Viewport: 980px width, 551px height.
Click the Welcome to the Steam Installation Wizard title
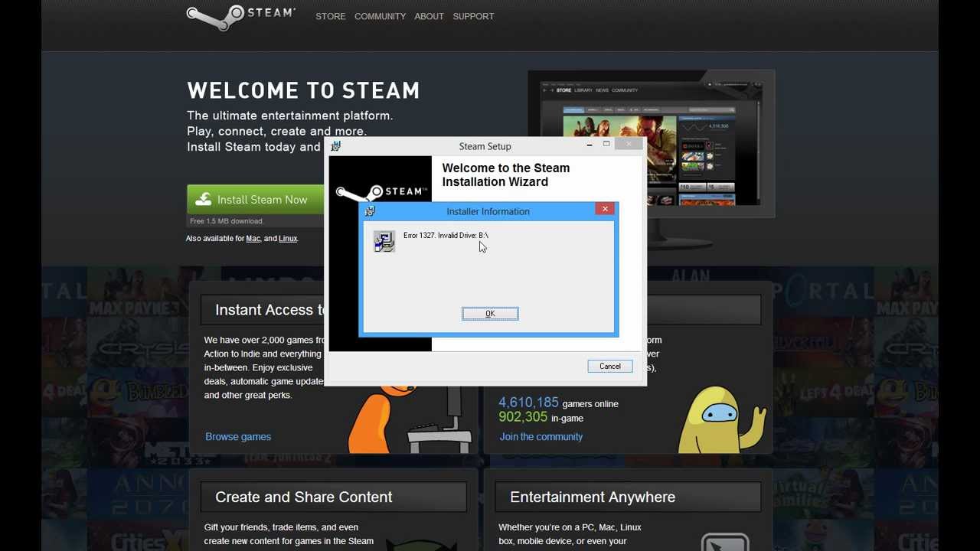(506, 175)
